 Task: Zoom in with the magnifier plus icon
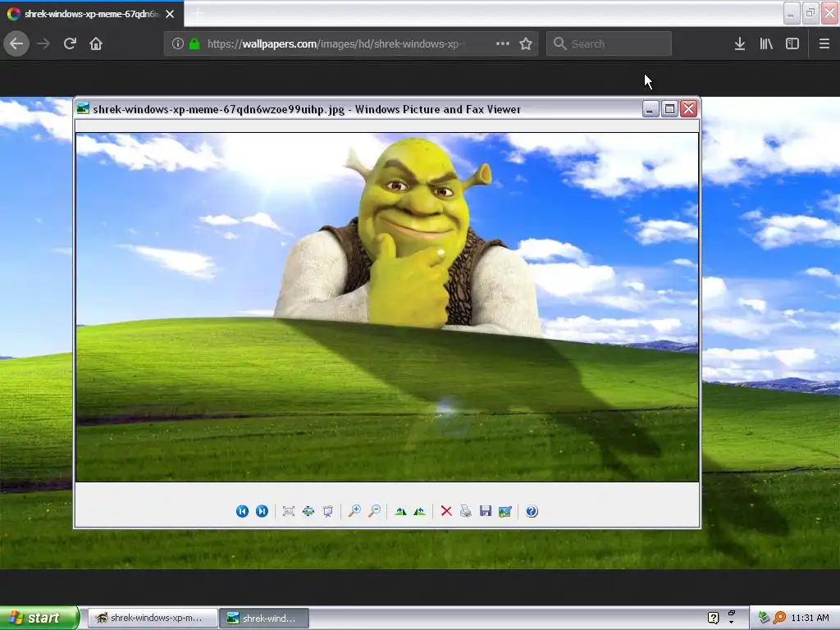(x=354, y=511)
